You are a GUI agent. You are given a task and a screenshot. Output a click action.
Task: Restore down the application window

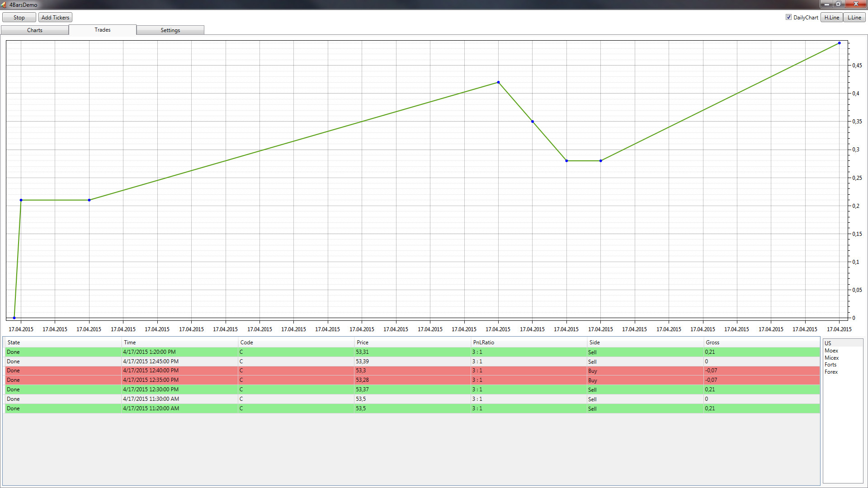(838, 4)
